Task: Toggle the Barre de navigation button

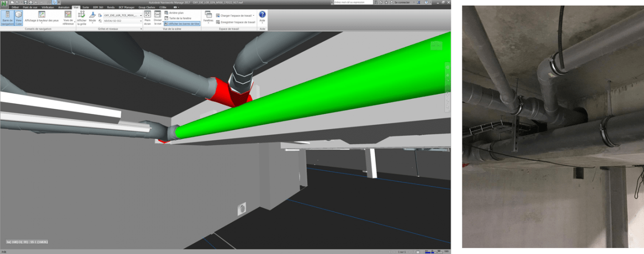Action: [7, 18]
